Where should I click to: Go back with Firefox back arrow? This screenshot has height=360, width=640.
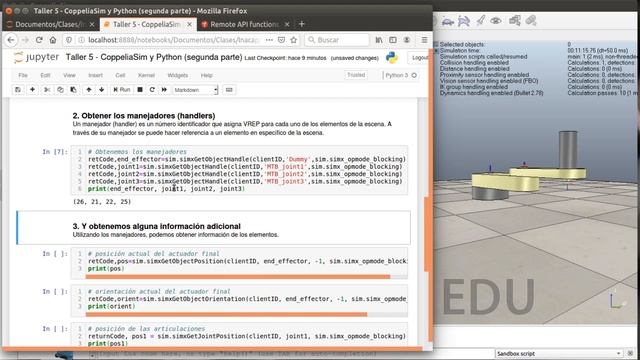11,40
